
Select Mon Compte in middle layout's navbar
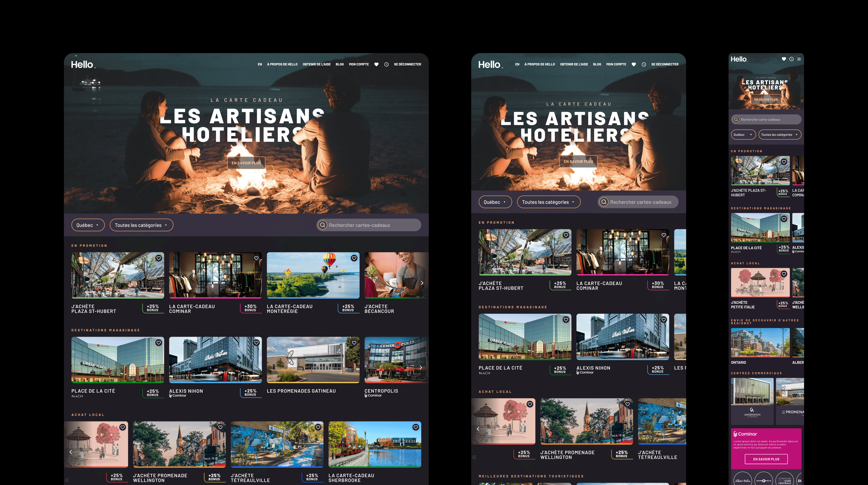pos(616,65)
